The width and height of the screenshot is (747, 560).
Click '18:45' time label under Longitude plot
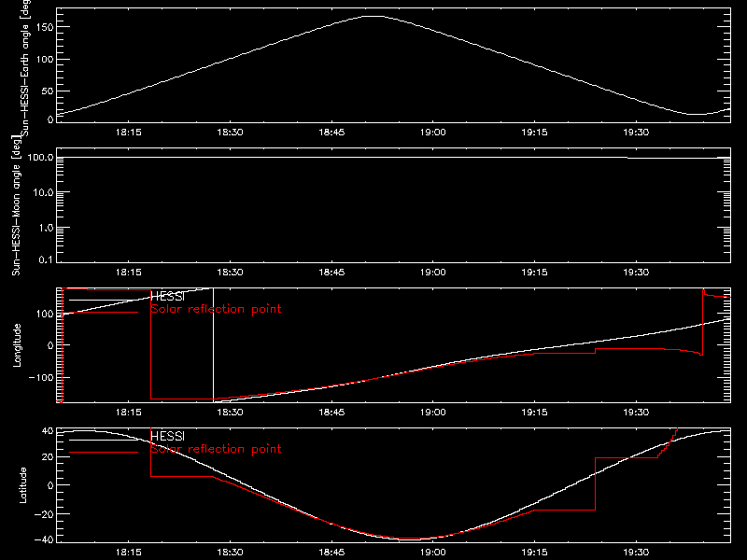pos(331,413)
